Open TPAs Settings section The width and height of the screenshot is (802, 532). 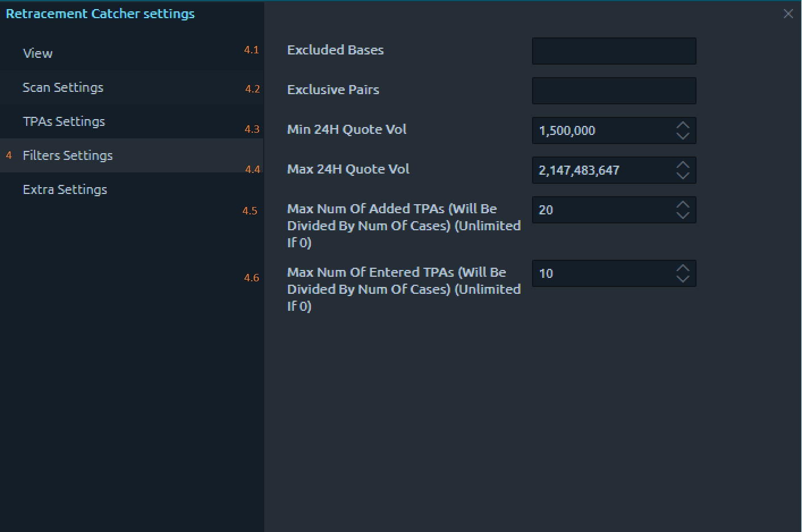64,121
